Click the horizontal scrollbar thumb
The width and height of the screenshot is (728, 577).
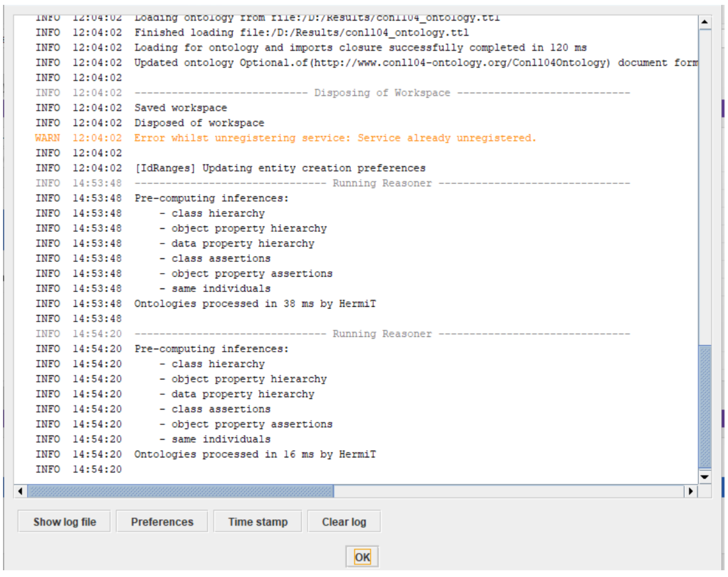click(181, 491)
